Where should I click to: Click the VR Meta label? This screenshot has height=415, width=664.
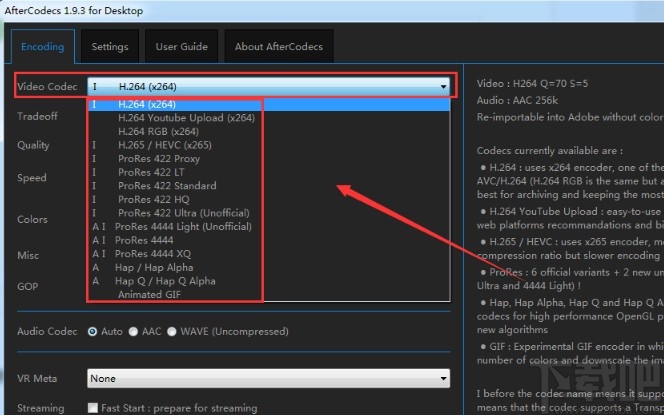point(37,378)
